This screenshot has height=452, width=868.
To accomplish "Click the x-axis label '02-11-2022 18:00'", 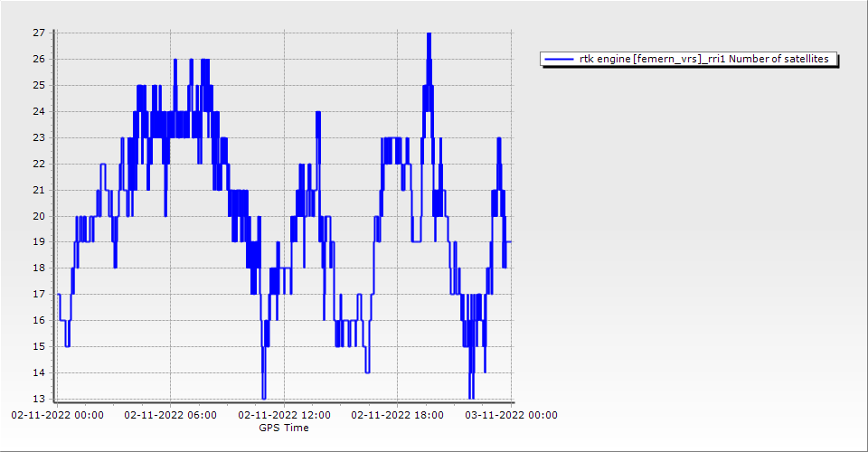I will pyautogui.click(x=397, y=416).
